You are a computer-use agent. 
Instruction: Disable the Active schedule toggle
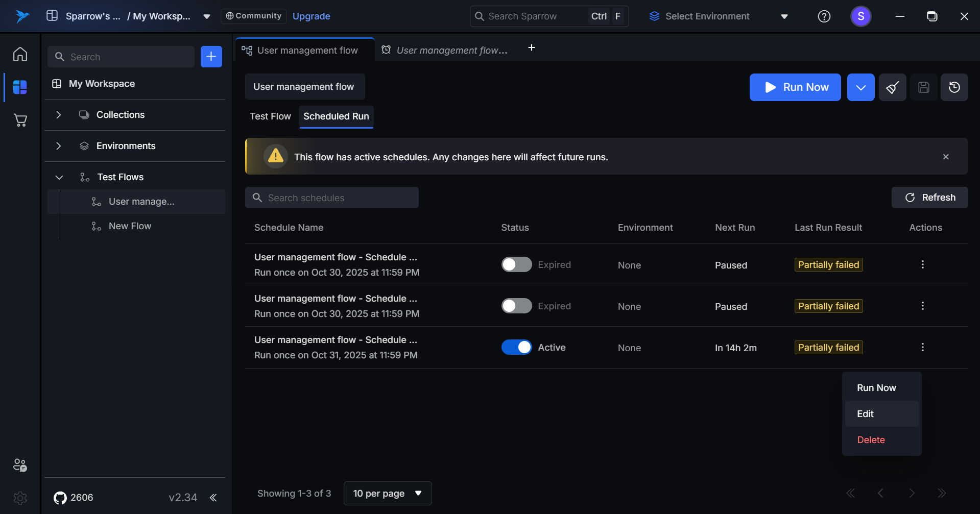pyautogui.click(x=516, y=347)
